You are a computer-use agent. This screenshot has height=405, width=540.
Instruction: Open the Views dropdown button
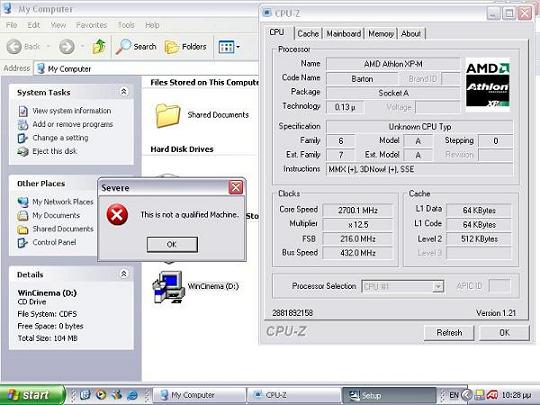click(x=229, y=47)
